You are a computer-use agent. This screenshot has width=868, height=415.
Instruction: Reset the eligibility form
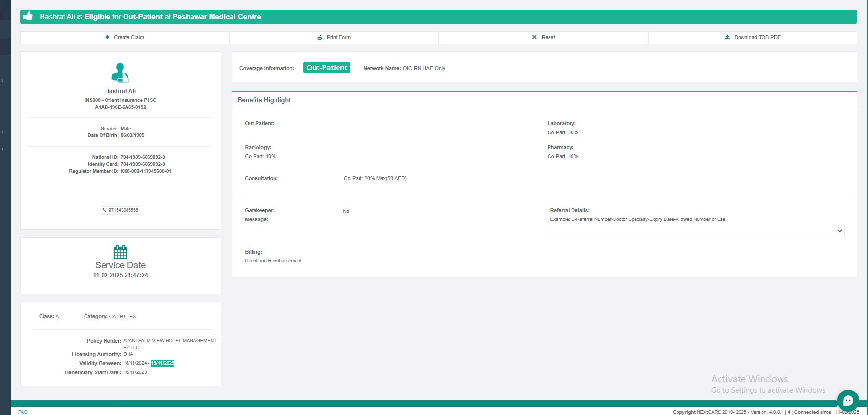coord(543,37)
